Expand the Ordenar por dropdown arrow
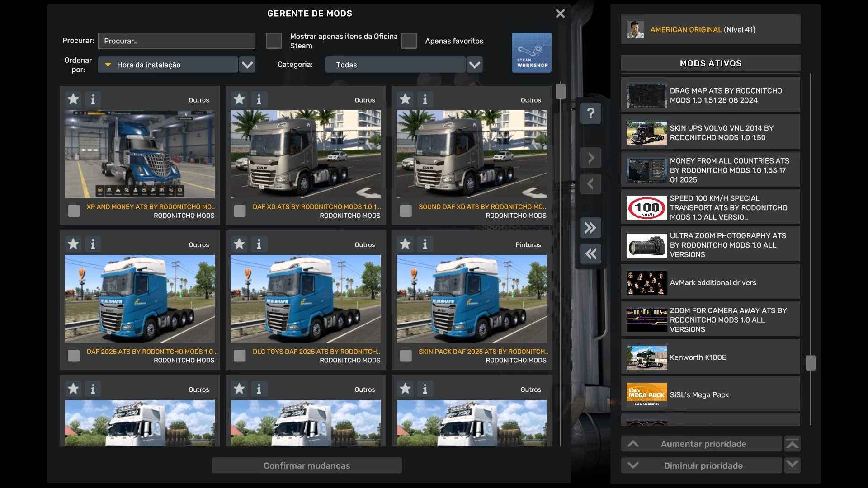The image size is (868, 488). tap(247, 65)
